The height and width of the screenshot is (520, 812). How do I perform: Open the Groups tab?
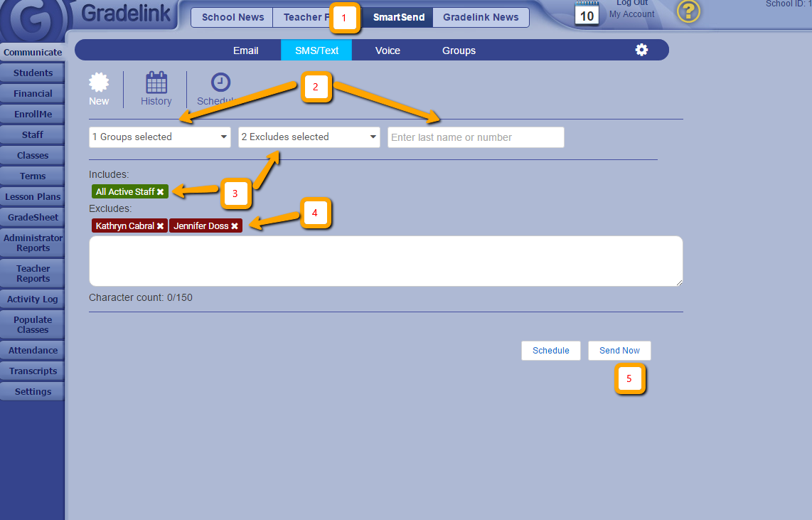click(459, 51)
